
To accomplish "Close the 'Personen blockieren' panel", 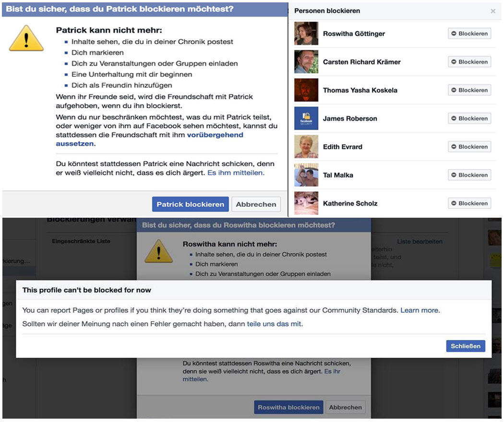I will [493, 11].
